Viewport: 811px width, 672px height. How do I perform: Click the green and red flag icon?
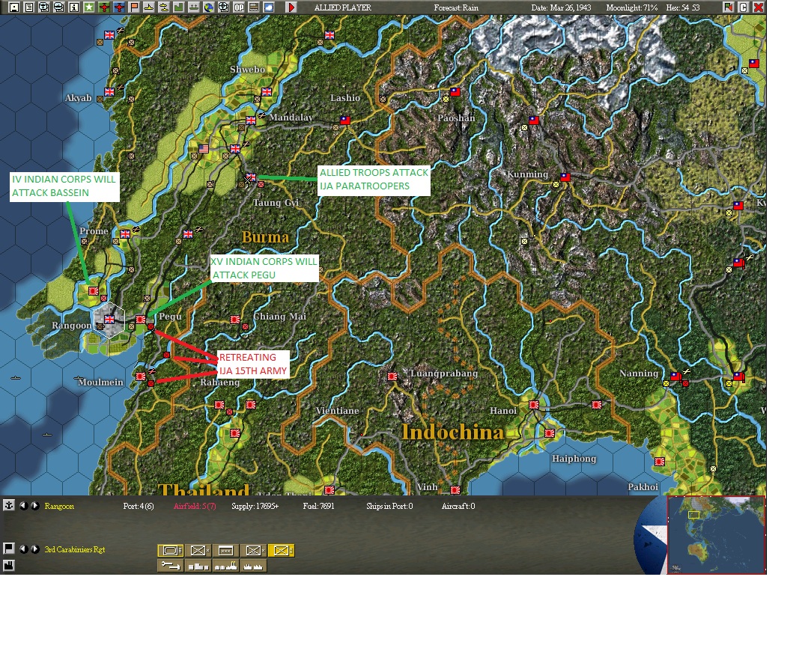(729, 7)
